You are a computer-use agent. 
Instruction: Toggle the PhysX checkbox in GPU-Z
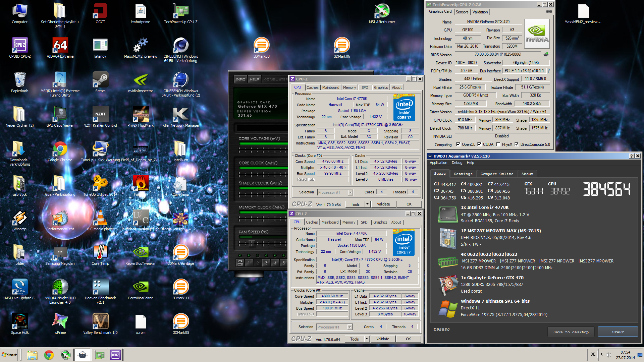coord(498,144)
